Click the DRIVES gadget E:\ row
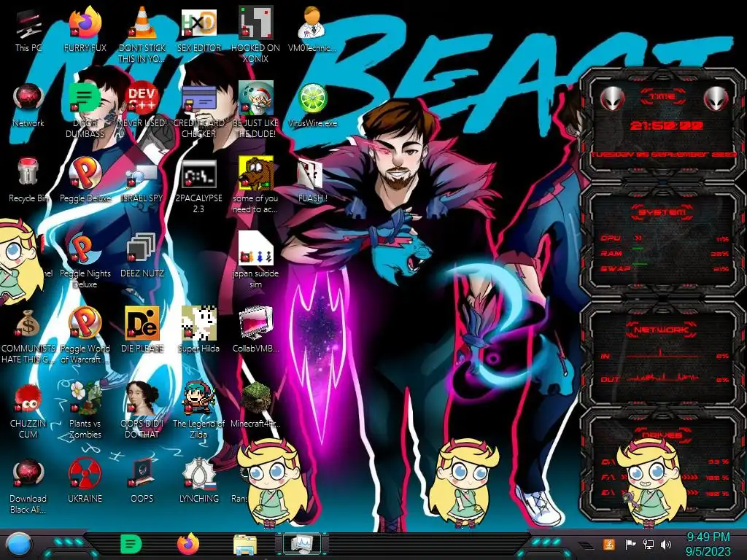 click(x=664, y=493)
